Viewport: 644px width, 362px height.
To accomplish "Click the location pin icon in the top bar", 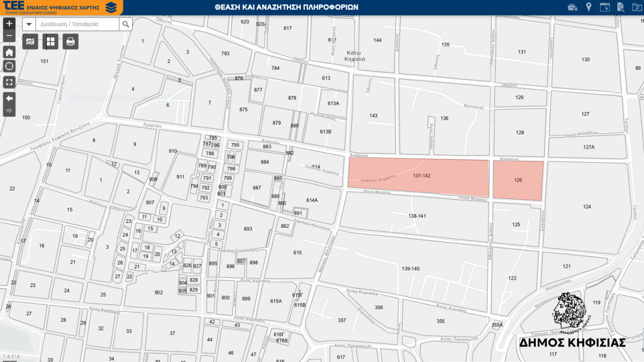I will click(x=589, y=7).
